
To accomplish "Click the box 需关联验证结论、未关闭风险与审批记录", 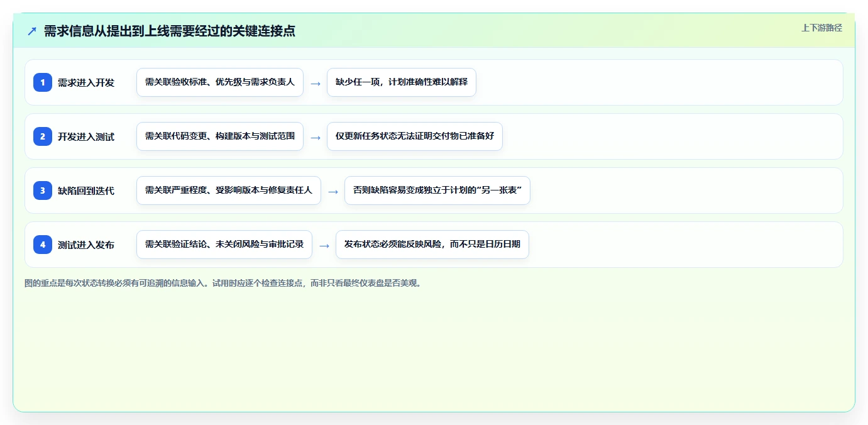I will pyautogui.click(x=224, y=245).
